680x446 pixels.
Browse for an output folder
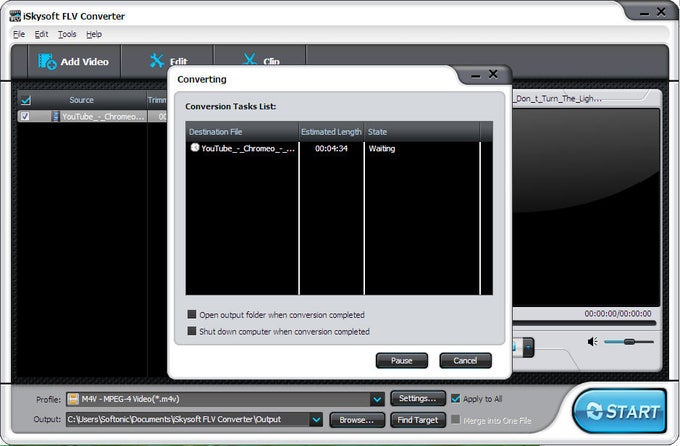[x=356, y=420]
